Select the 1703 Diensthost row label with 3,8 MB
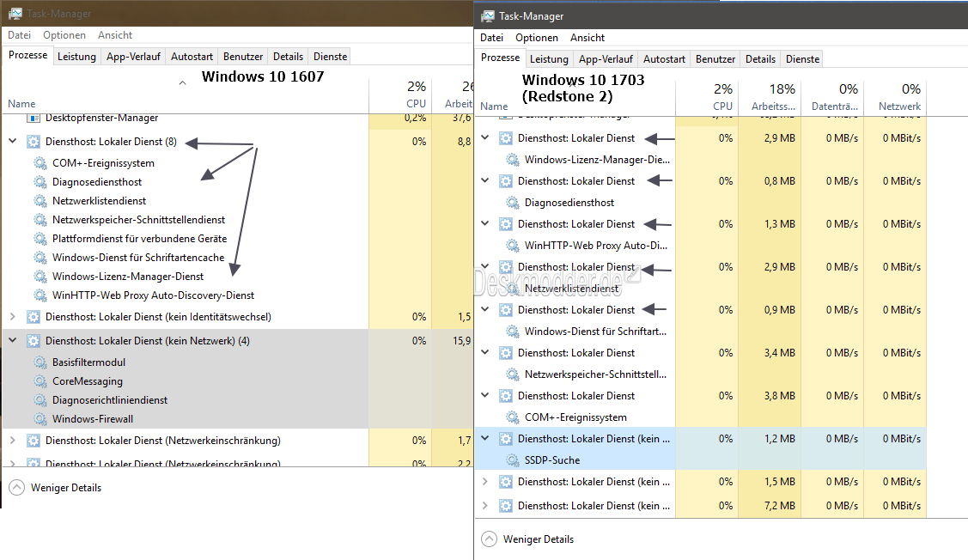 (x=576, y=396)
